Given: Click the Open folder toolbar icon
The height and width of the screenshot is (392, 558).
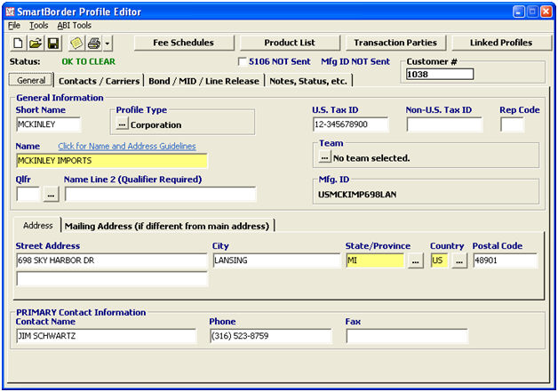Looking at the screenshot, I should (x=36, y=43).
